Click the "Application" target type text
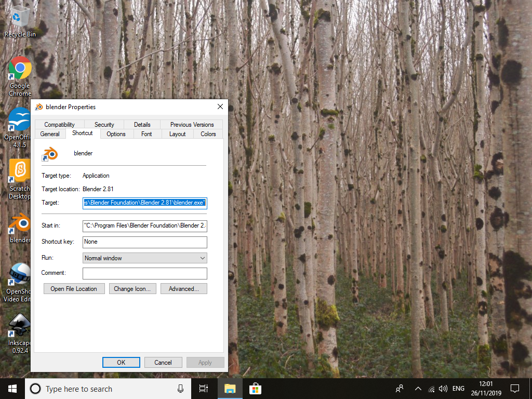The height and width of the screenshot is (399, 532). point(96,176)
